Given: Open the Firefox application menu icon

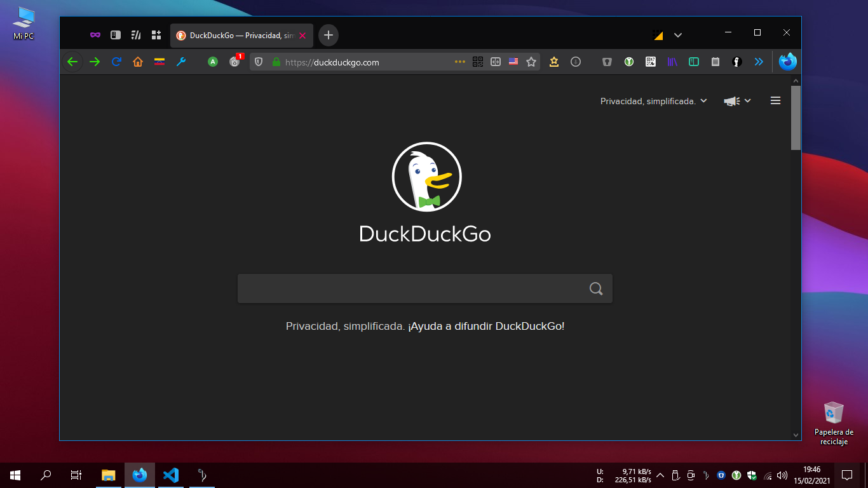Looking at the screenshot, I should coord(788,62).
